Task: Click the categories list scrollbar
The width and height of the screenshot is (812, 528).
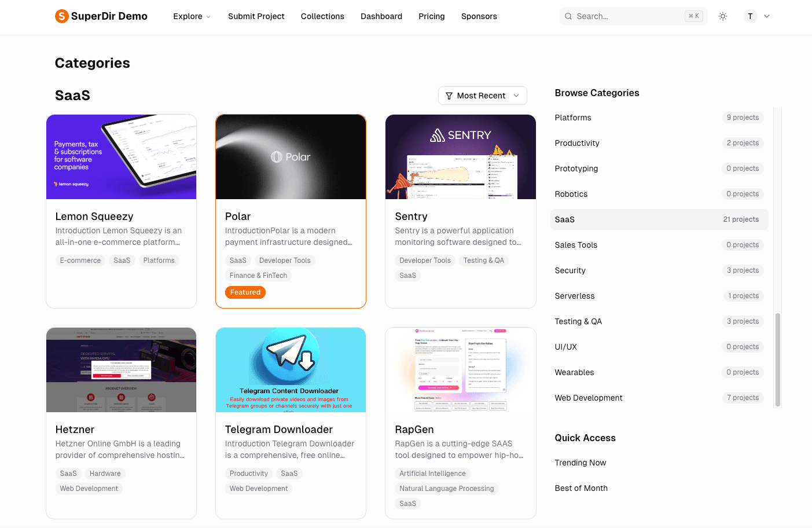Action: 778,360
